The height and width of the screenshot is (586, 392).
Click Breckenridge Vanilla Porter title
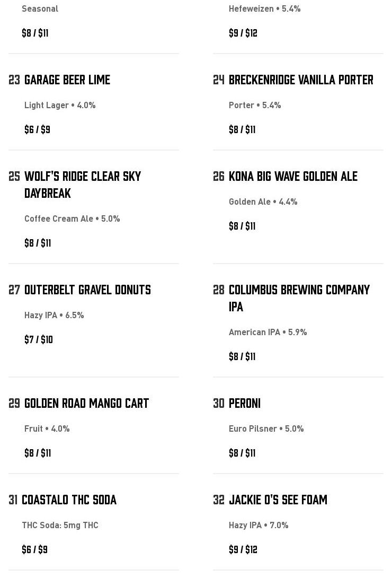coord(301,80)
